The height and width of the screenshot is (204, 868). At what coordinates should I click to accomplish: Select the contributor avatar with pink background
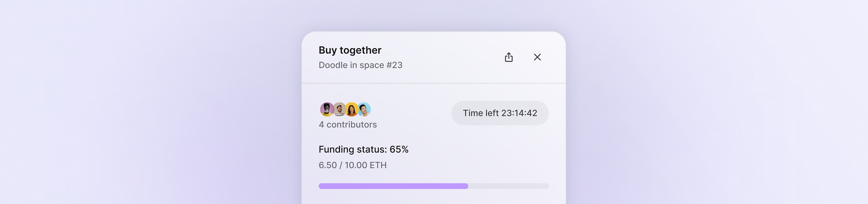[326, 109]
